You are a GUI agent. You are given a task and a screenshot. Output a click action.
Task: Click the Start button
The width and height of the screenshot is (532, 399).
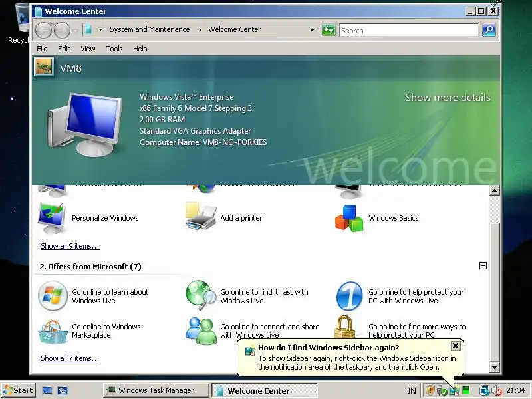18,390
